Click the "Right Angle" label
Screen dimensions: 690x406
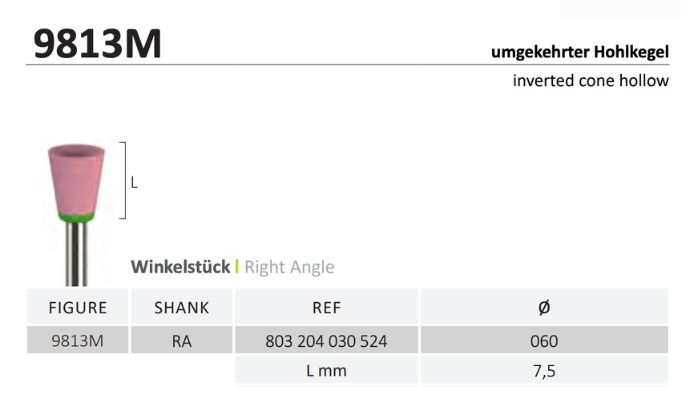click(289, 267)
